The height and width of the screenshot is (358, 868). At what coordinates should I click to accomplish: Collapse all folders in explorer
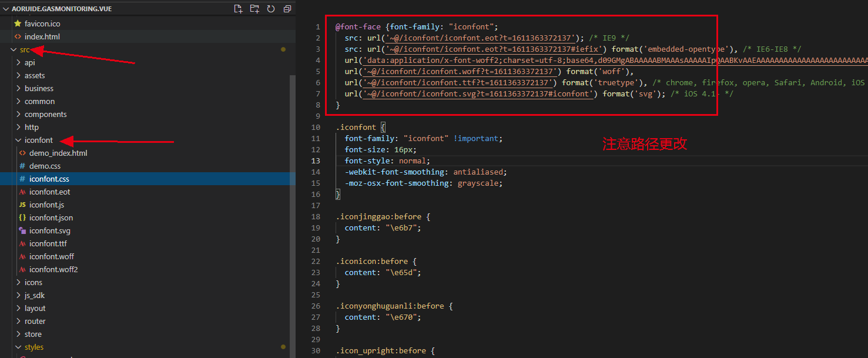click(287, 9)
